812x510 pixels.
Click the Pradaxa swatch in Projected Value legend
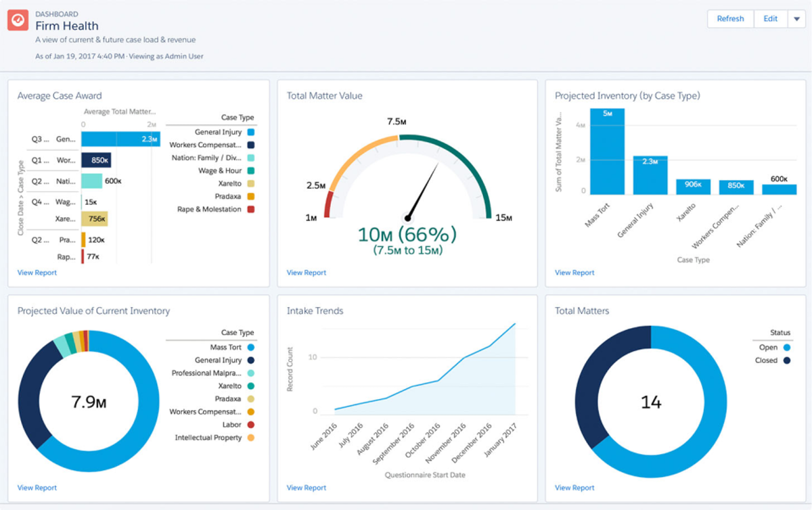click(x=251, y=399)
